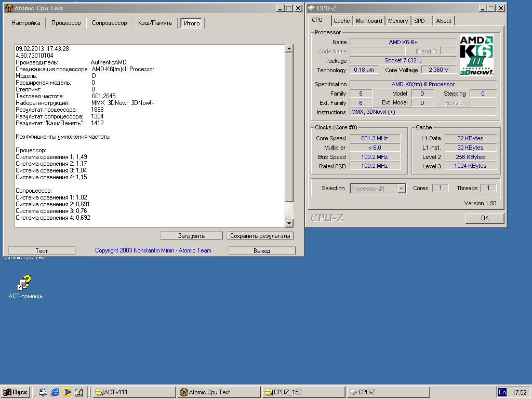Click the 09.02.2013 17:43:28 timestamp line
Screen dimensions: 532x399
[42, 49]
